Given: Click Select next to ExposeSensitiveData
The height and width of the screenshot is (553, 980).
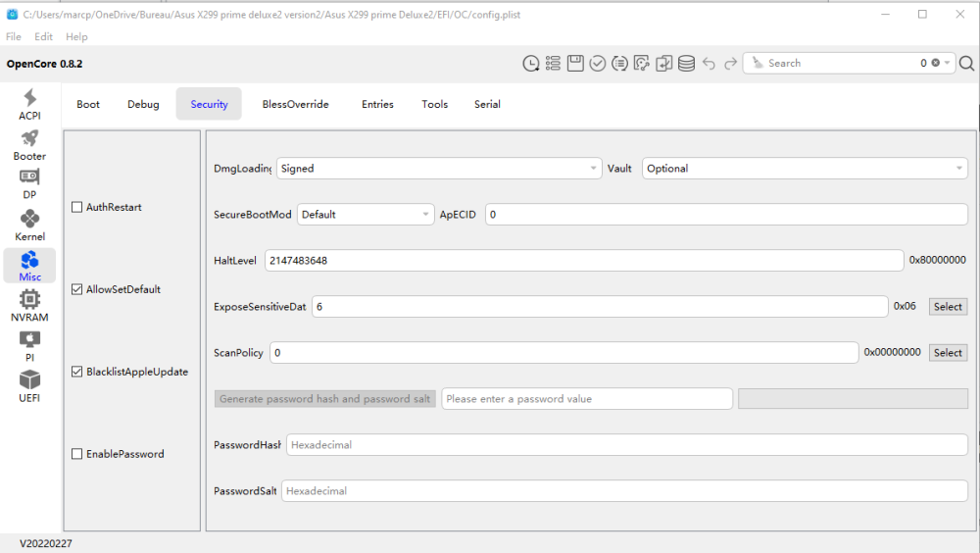Looking at the screenshot, I should pos(948,307).
